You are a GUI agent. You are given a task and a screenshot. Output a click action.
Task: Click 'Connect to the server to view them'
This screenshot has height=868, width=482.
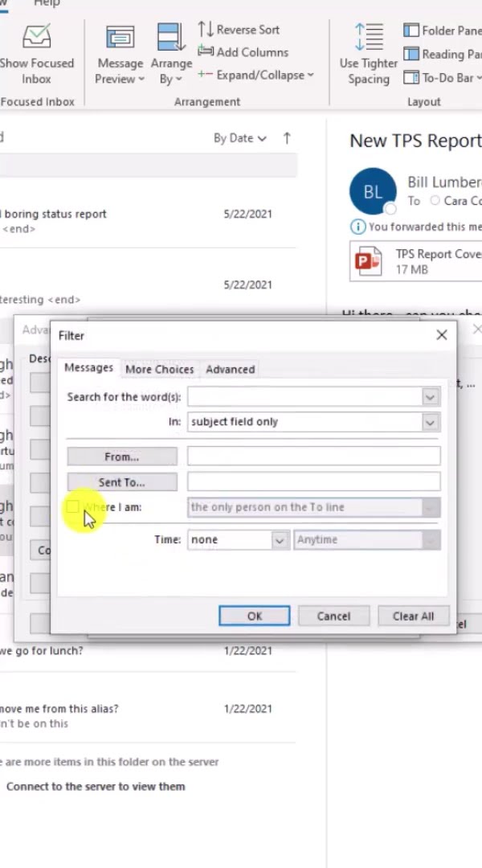click(96, 787)
